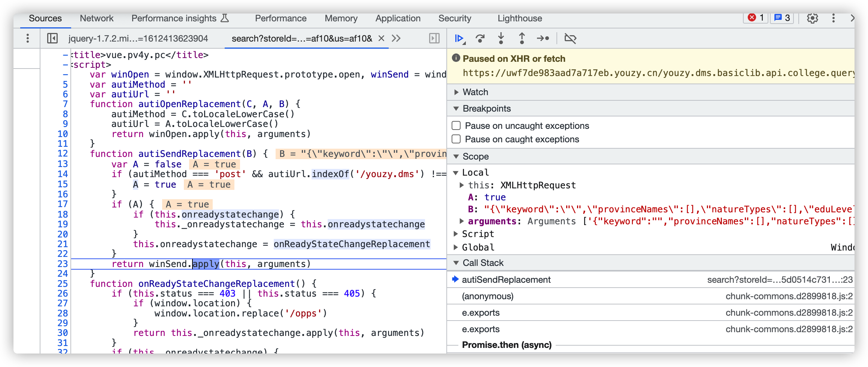
Task: Open the Security tab
Action: [455, 18]
